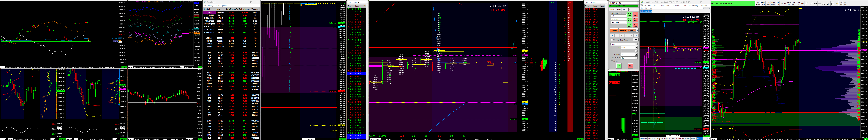Select the horizontal ray drawing tool
868x140 pixels.
pos(815,4)
